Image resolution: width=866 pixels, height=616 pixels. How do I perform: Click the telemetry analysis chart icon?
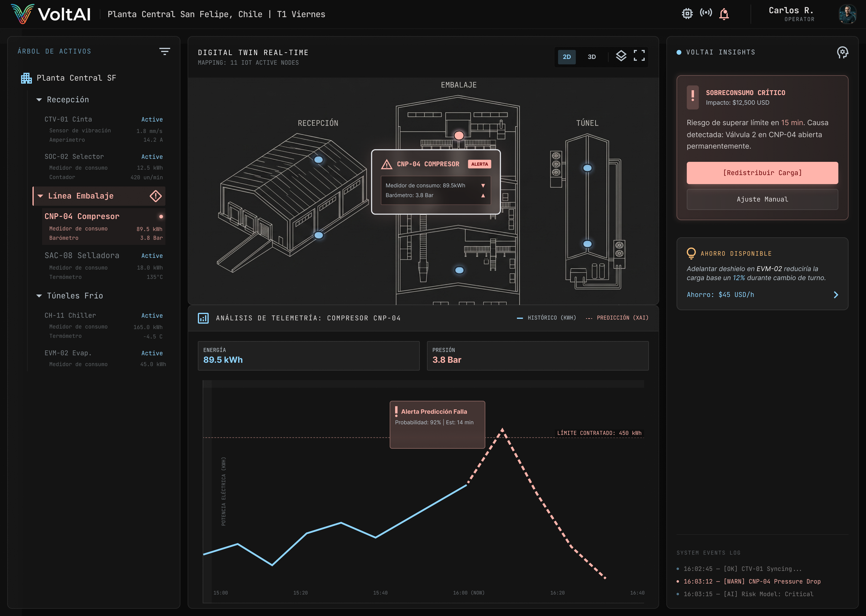[x=203, y=318]
